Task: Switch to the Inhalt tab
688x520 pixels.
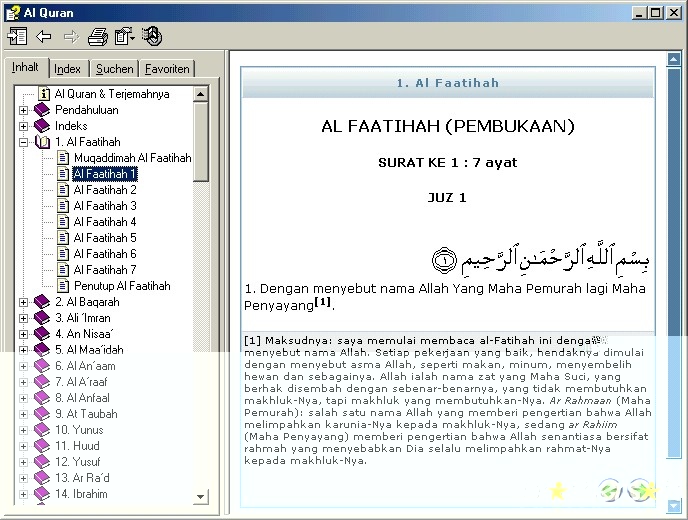Action: [x=25, y=67]
